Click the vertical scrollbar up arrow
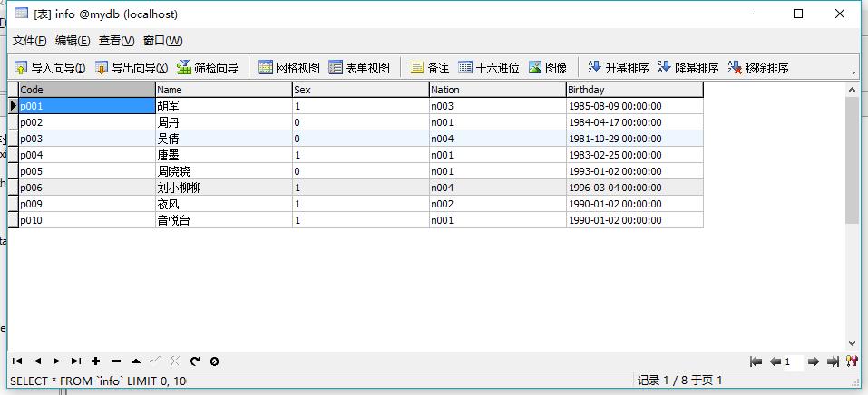The height and width of the screenshot is (395, 868). (x=853, y=90)
